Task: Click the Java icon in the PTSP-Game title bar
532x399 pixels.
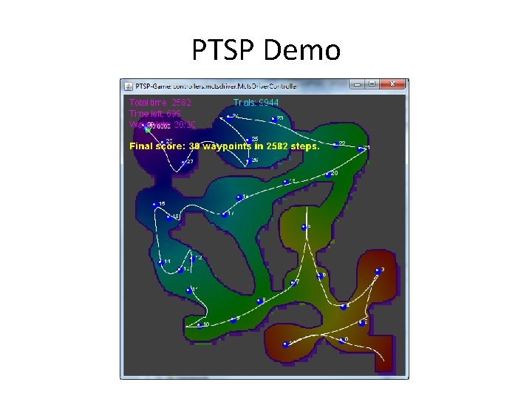Action: pyautogui.click(x=129, y=86)
